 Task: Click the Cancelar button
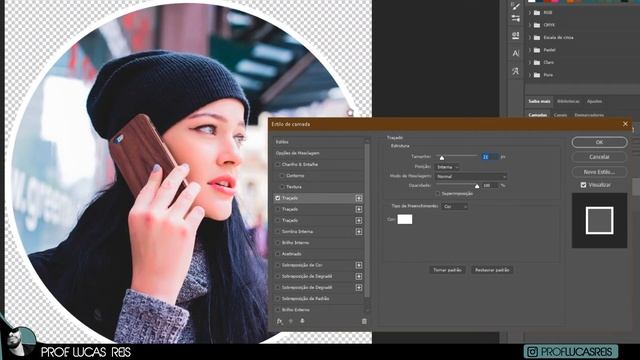599,157
